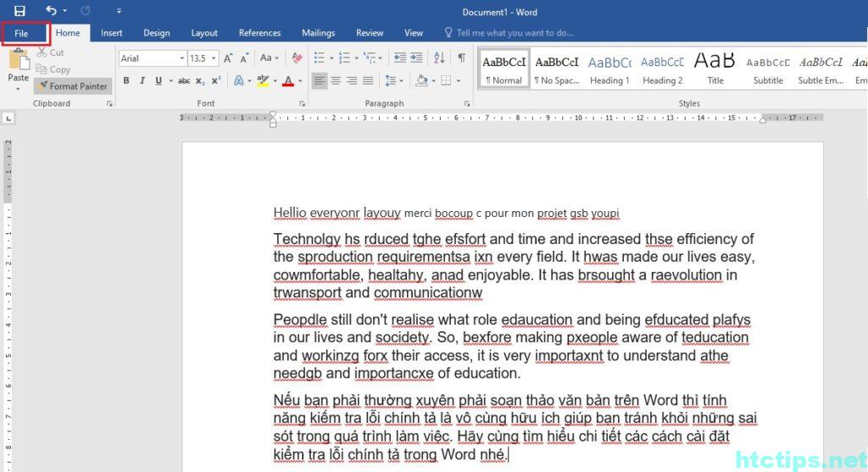The image size is (868, 472).
Task: Expand the font size 13.5 dropdown
Action: 214,58
